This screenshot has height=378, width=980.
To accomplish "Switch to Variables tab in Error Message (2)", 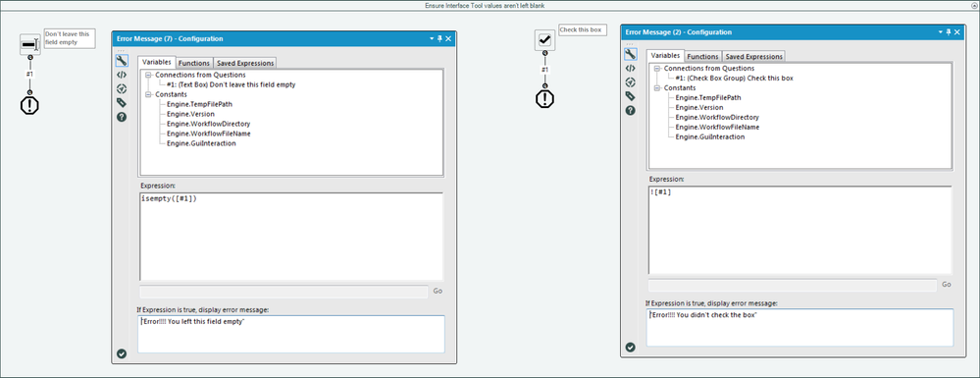I will 666,56.
